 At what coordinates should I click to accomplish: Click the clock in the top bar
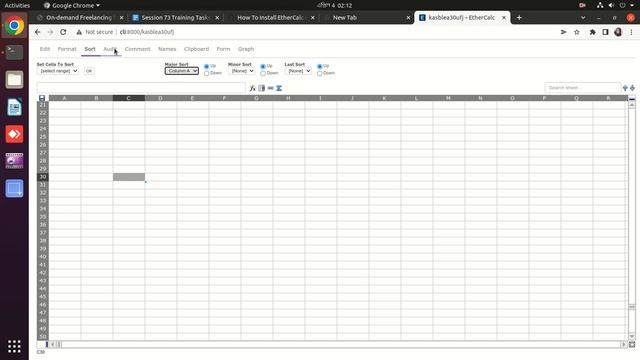pos(335,5)
